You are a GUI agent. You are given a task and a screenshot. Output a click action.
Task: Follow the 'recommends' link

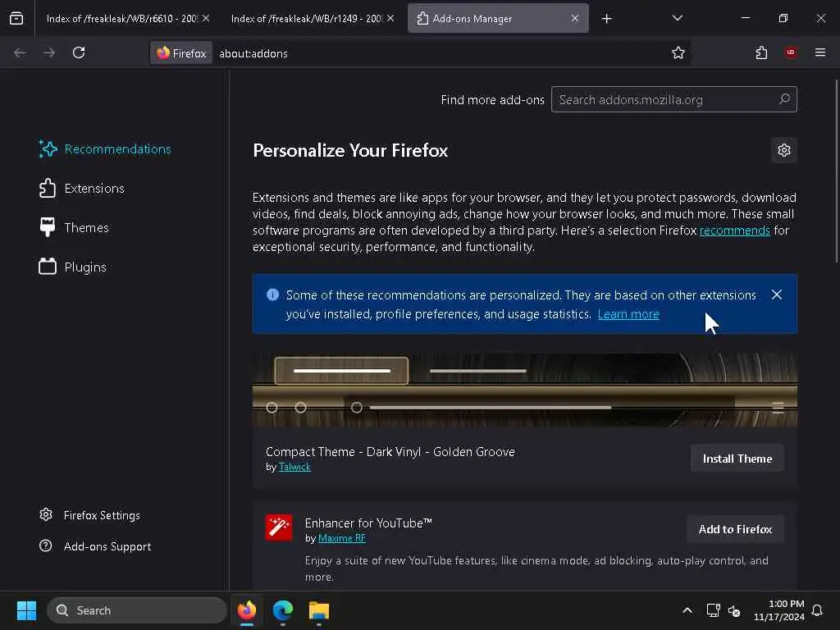point(734,231)
